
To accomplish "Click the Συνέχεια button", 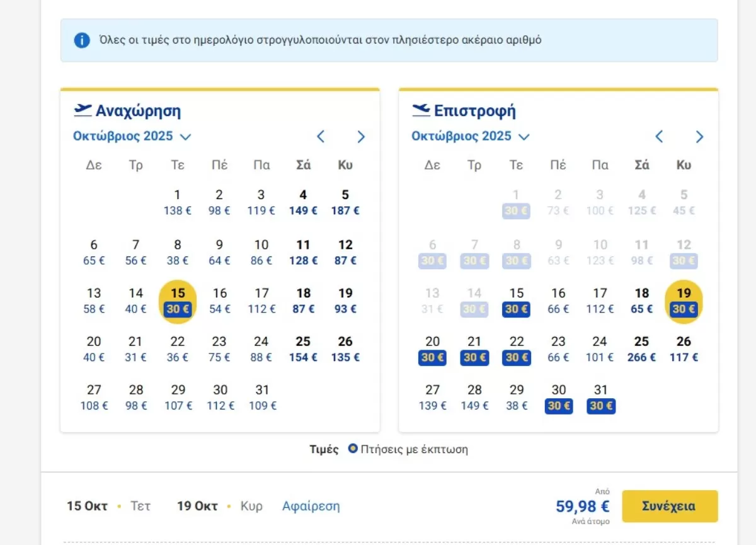I will [x=670, y=506].
